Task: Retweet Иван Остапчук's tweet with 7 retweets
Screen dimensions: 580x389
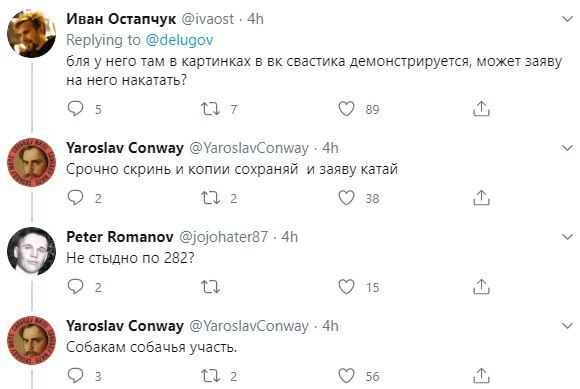Action: 210,109
